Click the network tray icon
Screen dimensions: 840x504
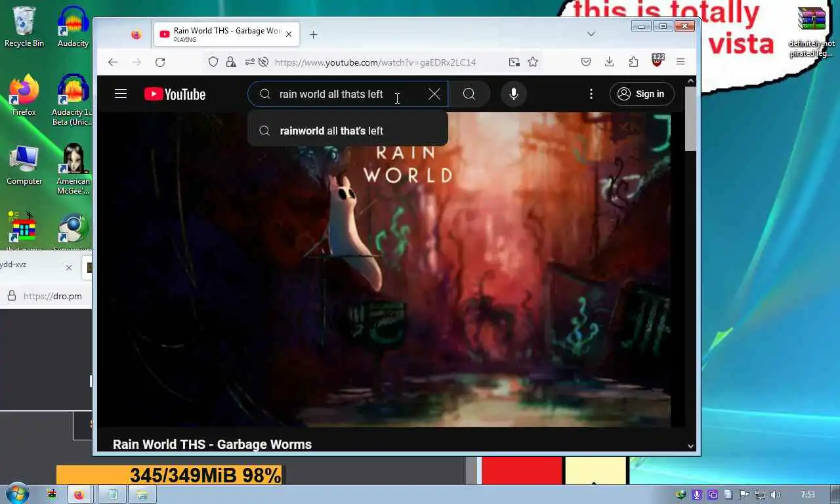(x=760, y=495)
